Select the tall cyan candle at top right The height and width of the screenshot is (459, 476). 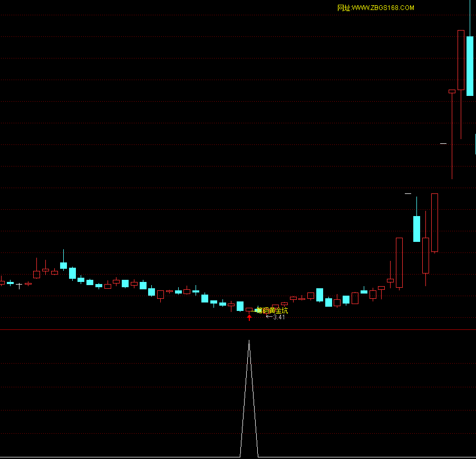tap(470, 66)
